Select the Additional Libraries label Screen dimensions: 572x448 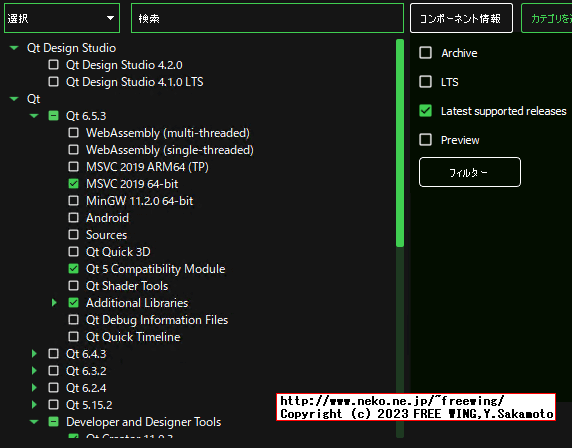137,303
